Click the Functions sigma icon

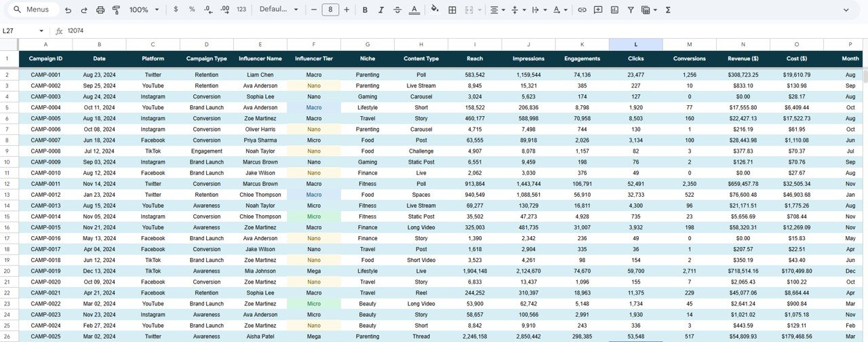(668, 10)
